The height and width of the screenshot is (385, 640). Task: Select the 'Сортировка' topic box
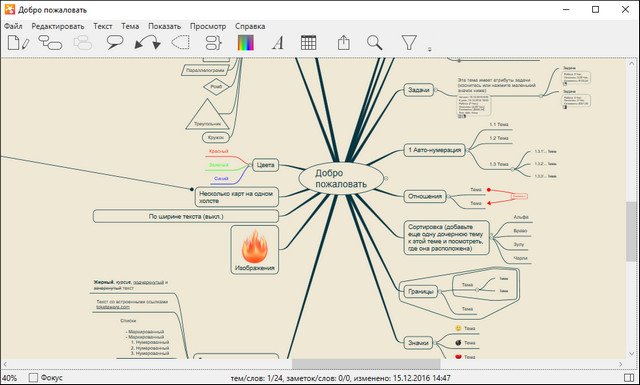(447, 238)
